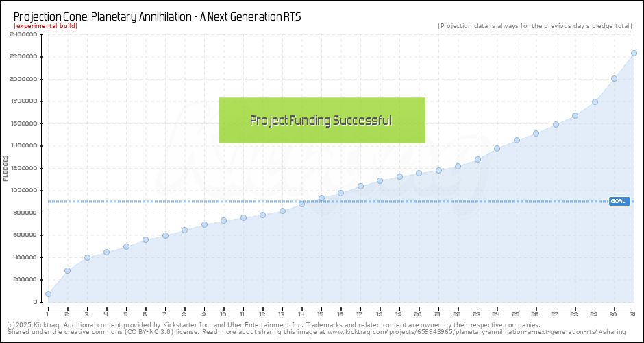
Task: Click the red experimental build label
Action: point(45,26)
